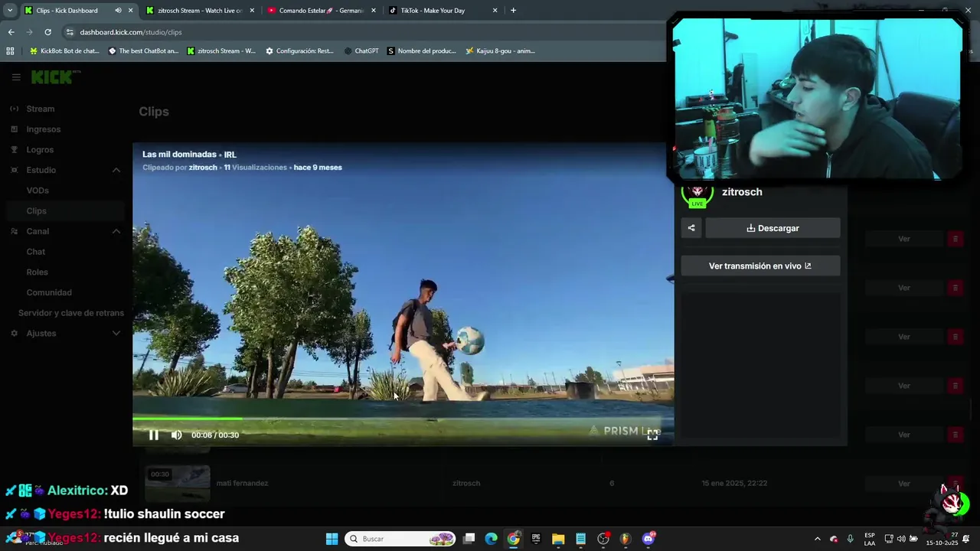The image size is (980, 551).
Task: Open the Chrome apps grid bookmark icon
Action: pos(10,51)
